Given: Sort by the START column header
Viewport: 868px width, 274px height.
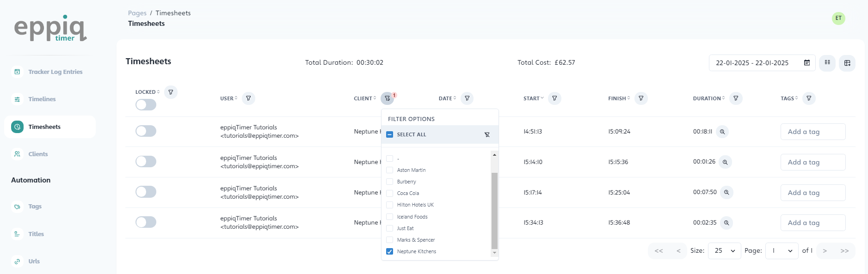Looking at the screenshot, I should [533, 98].
